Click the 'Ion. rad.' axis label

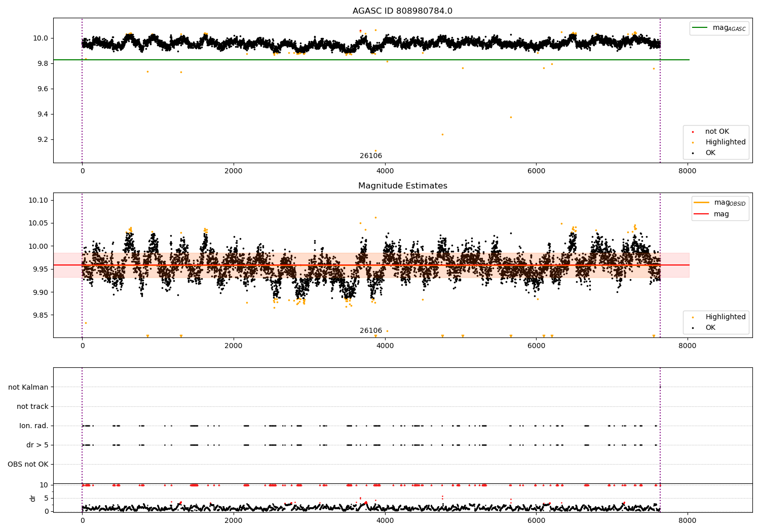34,426
